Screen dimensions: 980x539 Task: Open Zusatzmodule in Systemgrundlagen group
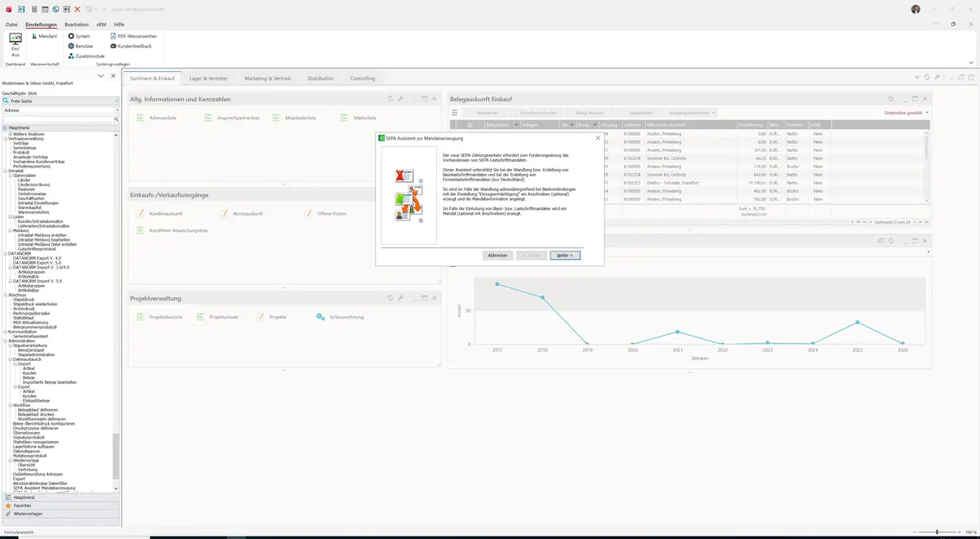86,56
